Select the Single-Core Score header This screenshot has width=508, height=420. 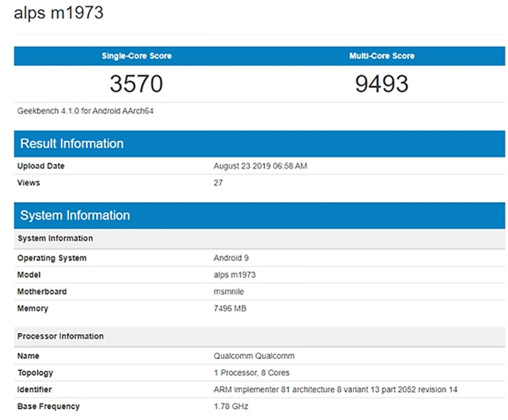(137, 56)
